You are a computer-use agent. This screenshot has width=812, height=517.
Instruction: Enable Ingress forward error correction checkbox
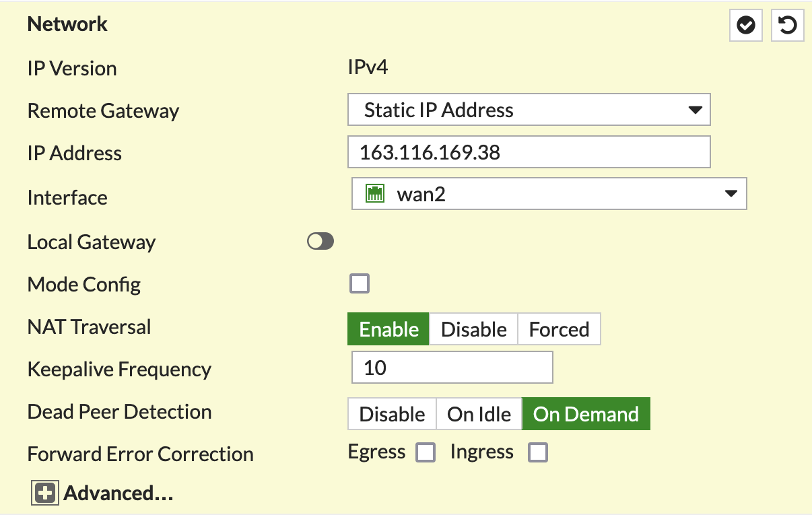click(x=538, y=452)
